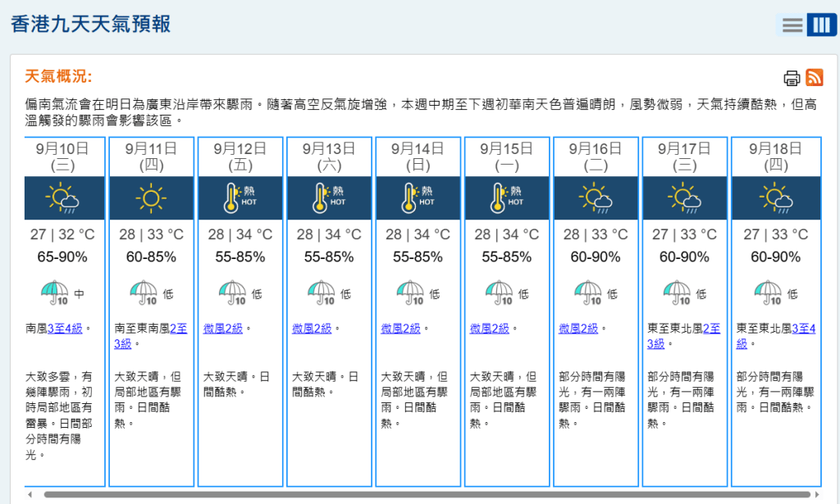Image resolution: width=840 pixels, height=504 pixels.
Task: Click the 偏南氣流 weather overview paragraph
Action: point(421,112)
